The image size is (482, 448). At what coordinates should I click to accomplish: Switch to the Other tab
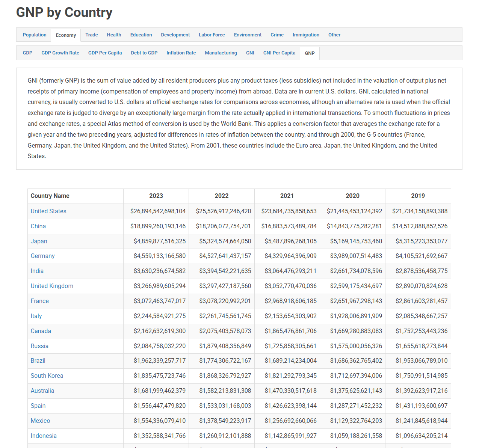[334, 35]
